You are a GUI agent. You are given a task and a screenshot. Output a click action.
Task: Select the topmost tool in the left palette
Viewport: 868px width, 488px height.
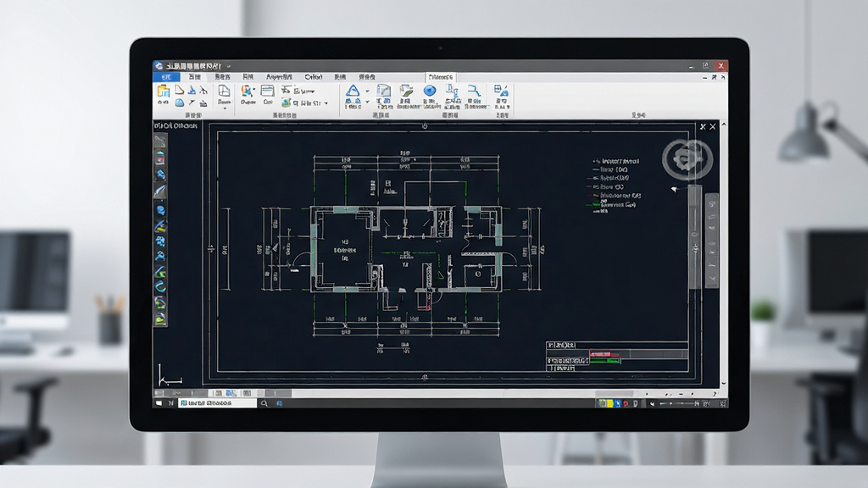pyautogui.click(x=160, y=141)
